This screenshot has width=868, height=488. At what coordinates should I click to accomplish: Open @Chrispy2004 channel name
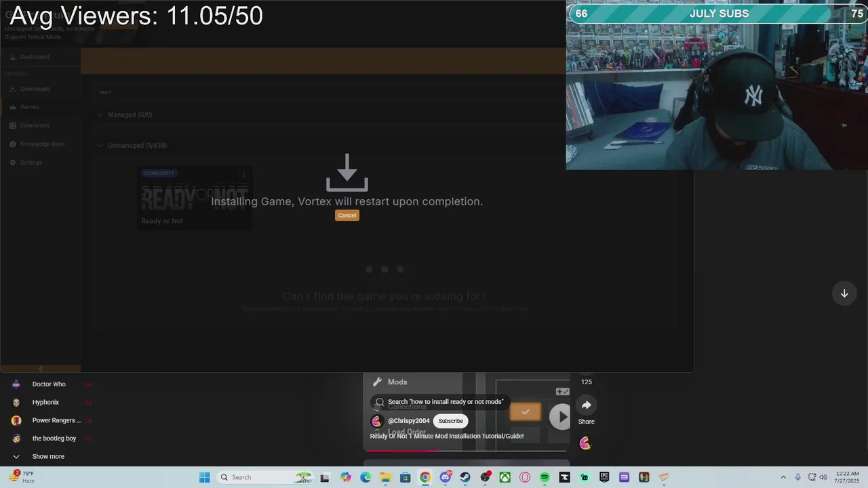(x=408, y=421)
